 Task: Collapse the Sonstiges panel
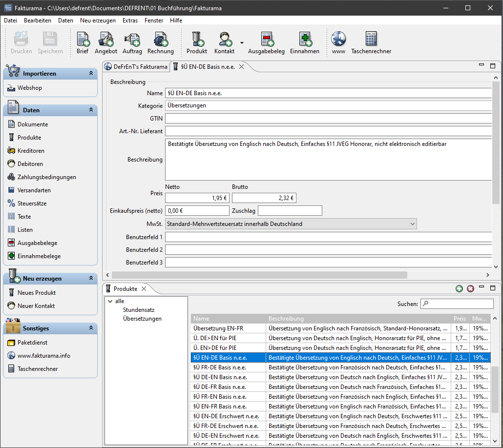point(91,328)
